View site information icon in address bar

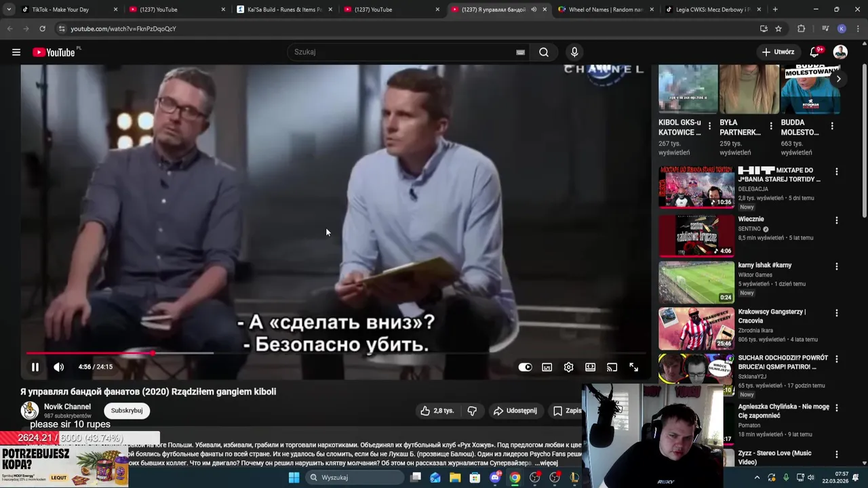click(x=62, y=28)
